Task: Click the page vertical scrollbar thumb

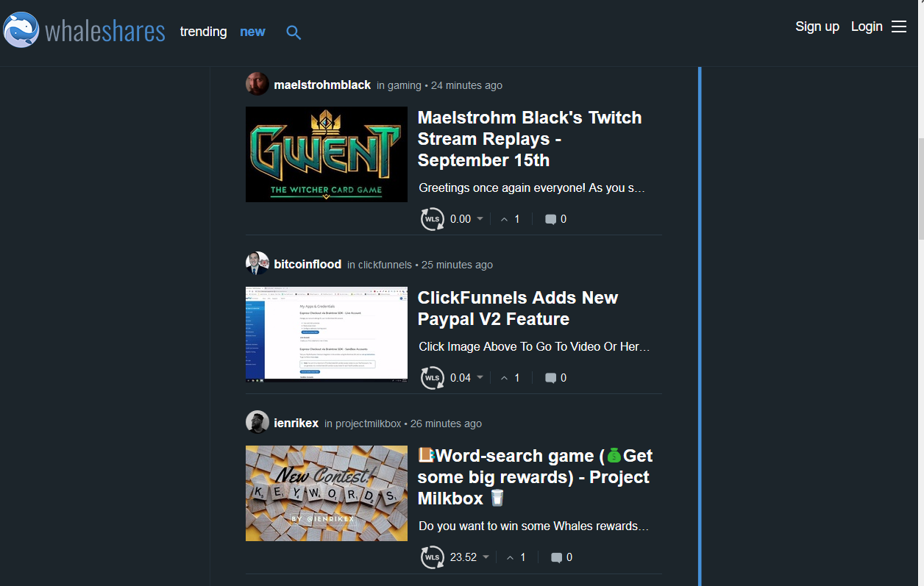Action: (x=920, y=188)
